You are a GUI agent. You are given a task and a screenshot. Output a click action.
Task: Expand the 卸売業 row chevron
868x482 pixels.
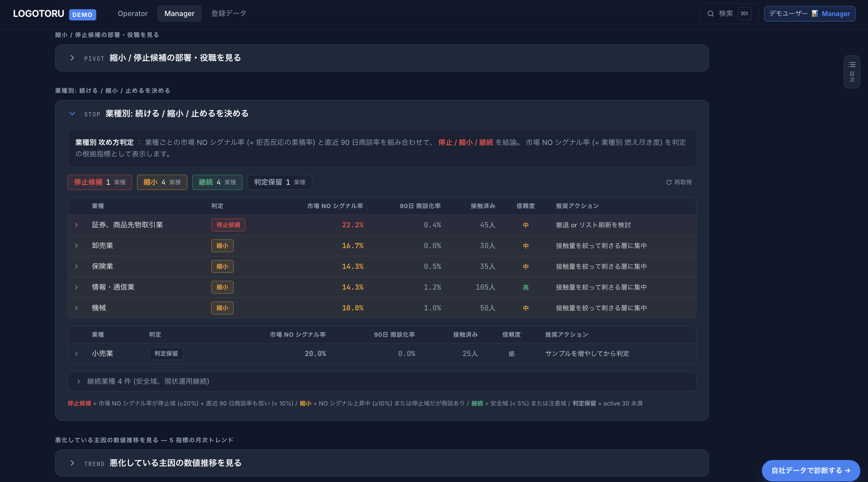[x=76, y=246]
